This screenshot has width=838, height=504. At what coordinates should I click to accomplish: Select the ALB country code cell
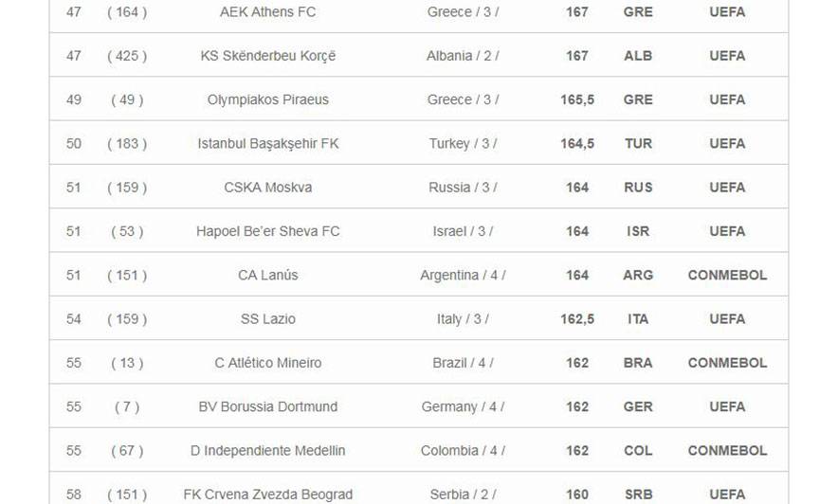(x=638, y=56)
